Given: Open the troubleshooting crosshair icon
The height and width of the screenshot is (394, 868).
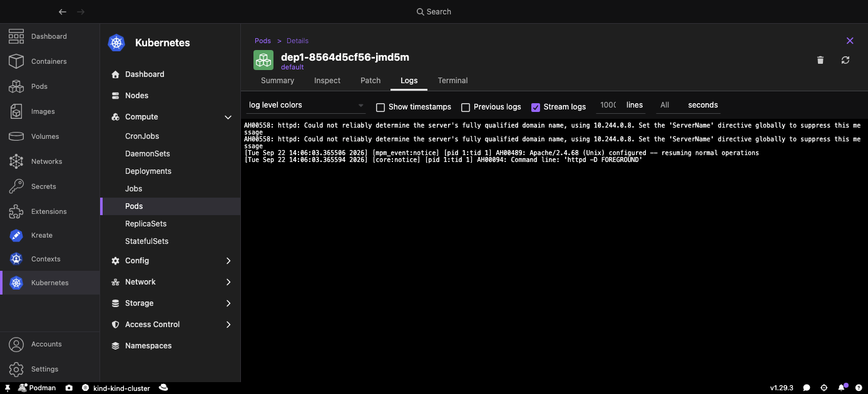Looking at the screenshot, I should click(824, 388).
